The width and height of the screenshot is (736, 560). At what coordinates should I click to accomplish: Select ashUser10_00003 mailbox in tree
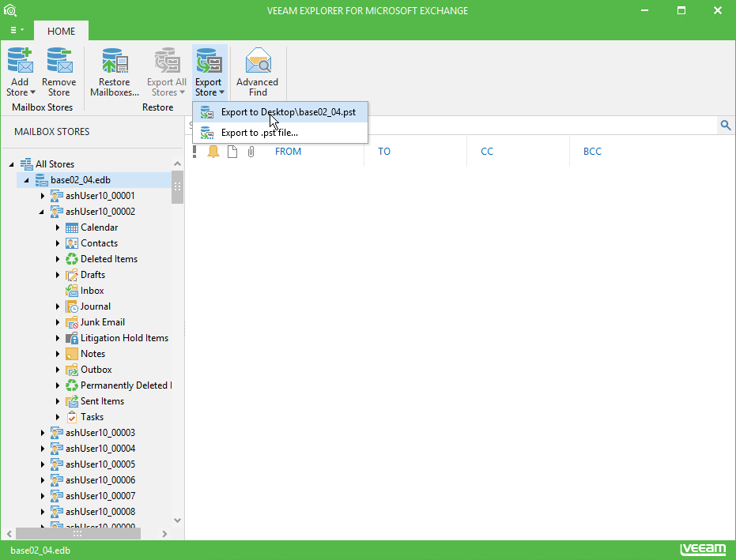tap(100, 433)
